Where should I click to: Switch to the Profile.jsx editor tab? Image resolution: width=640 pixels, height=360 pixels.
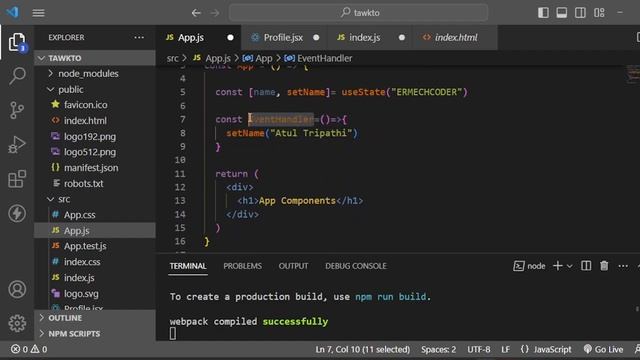click(283, 38)
